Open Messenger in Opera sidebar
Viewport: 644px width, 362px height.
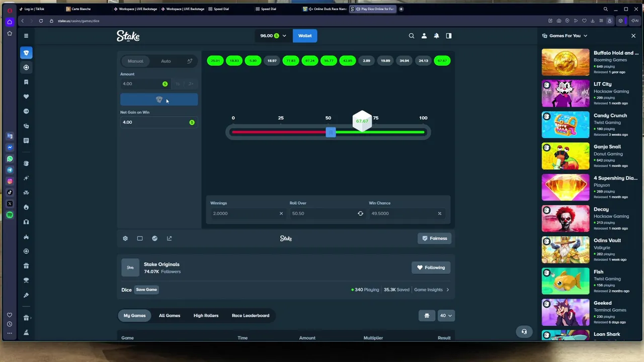click(x=10, y=147)
